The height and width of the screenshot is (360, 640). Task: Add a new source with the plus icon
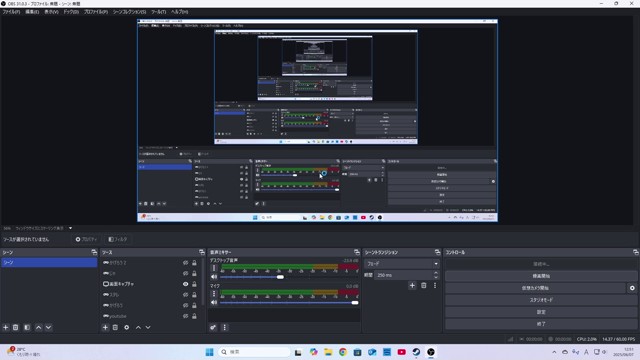pyautogui.click(x=105, y=327)
